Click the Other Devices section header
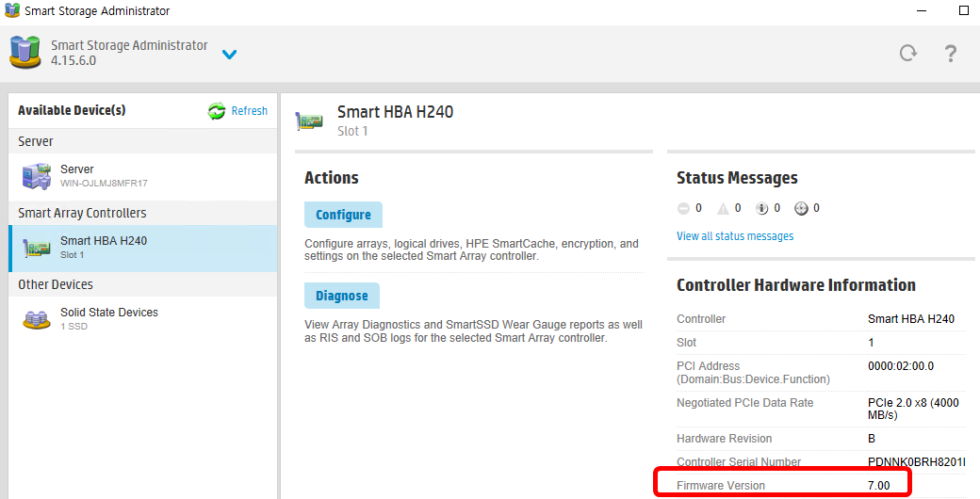The width and height of the screenshot is (980, 499). point(143,284)
